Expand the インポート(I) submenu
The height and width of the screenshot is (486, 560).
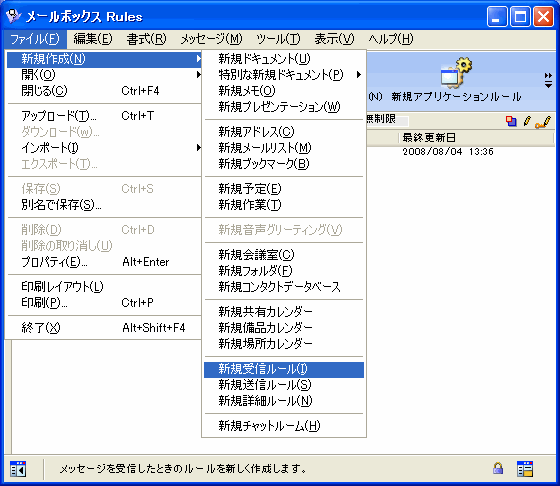(x=104, y=147)
